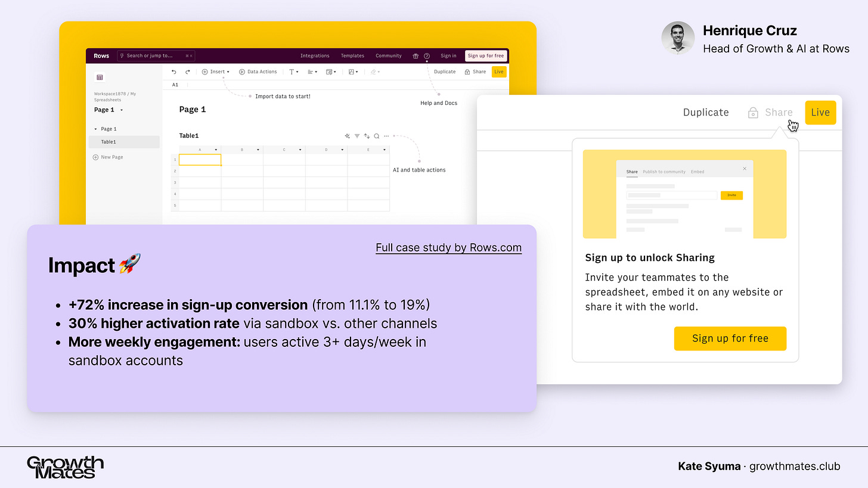Click the filter icon above Table1
This screenshot has height=488, width=868.
tap(357, 136)
